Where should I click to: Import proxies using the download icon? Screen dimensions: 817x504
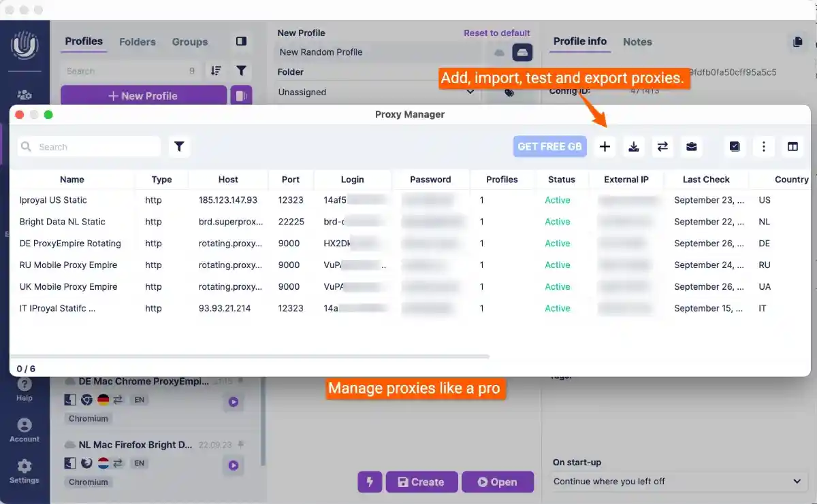[634, 146]
